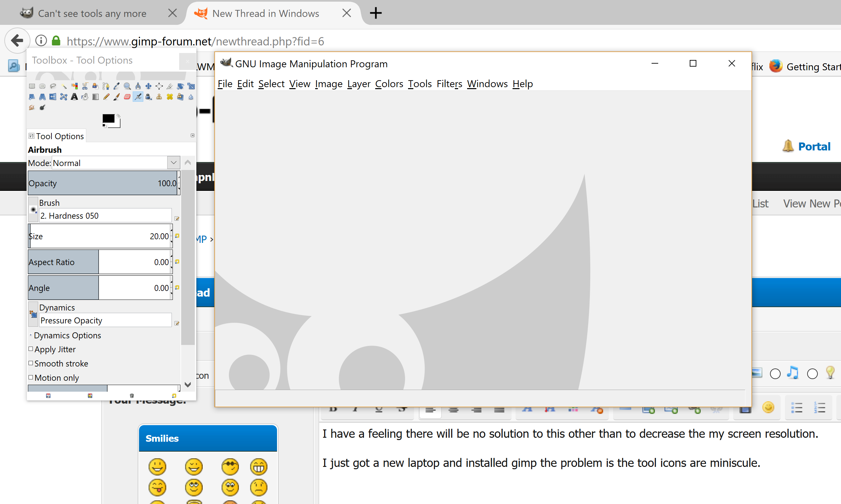Viewport: 841px width, 504px height.
Task: Toggle the Smooth stroke checkbox
Action: [x=31, y=363]
